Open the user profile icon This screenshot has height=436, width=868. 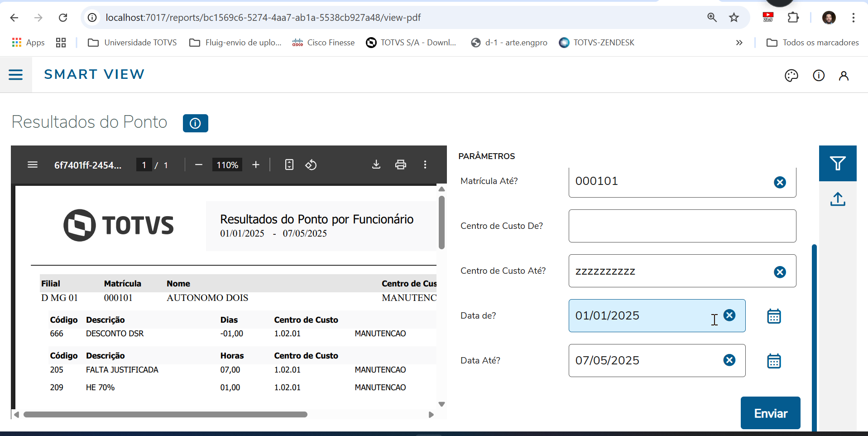point(844,75)
